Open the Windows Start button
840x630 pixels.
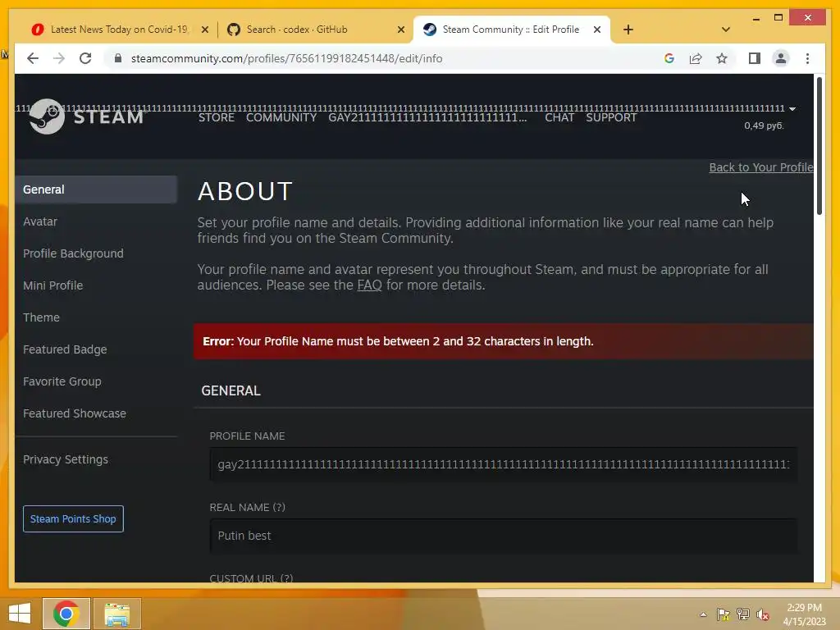[x=20, y=614]
